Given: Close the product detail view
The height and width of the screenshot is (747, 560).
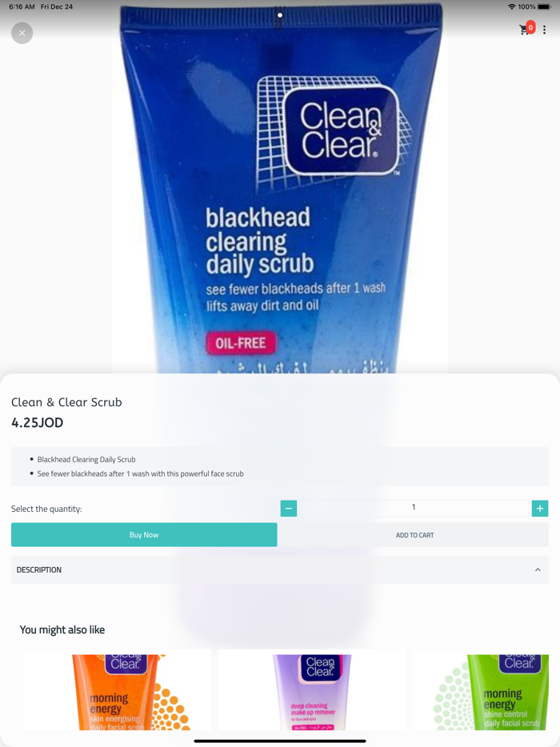Looking at the screenshot, I should [x=22, y=33].
